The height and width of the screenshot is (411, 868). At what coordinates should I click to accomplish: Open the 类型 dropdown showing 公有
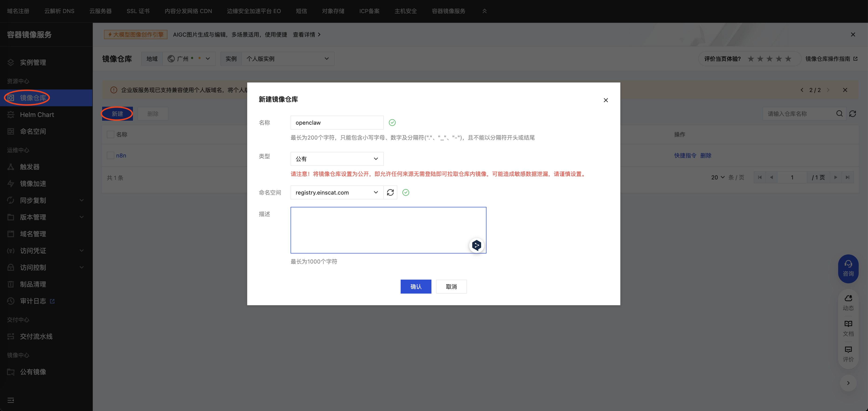point(337,159)
